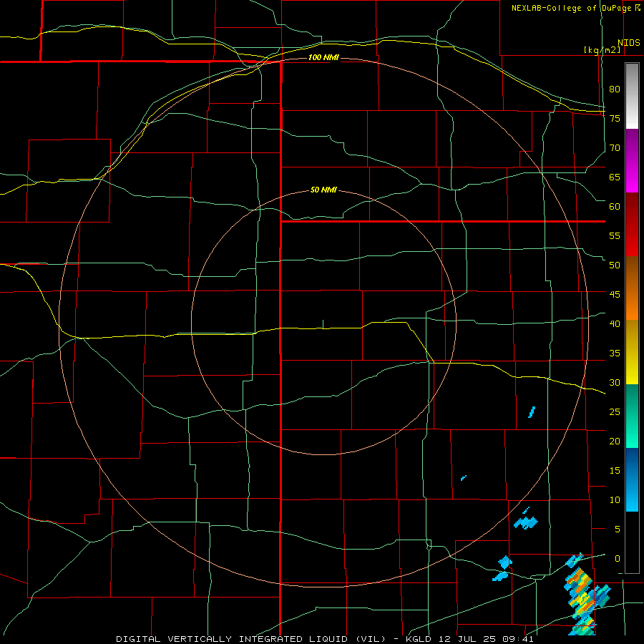This screenshot has width=644, height=644.
Task: Select the "50 NMI" range ring label
Action: [323, 190]
